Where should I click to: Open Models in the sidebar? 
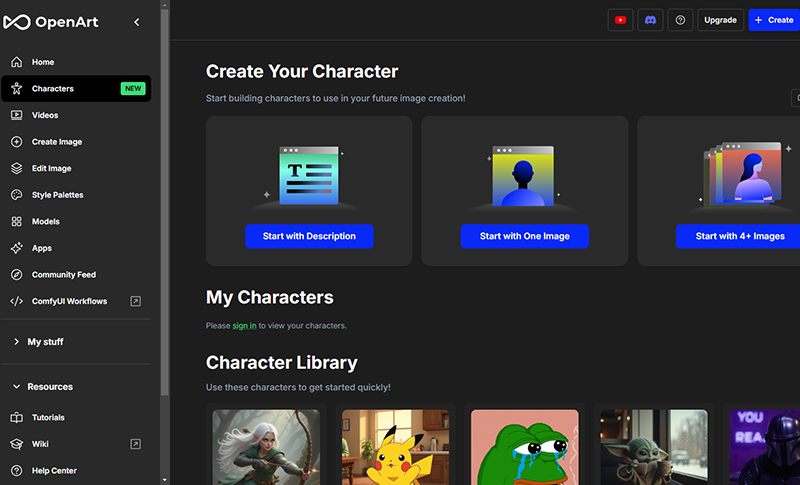pos(76,221)
